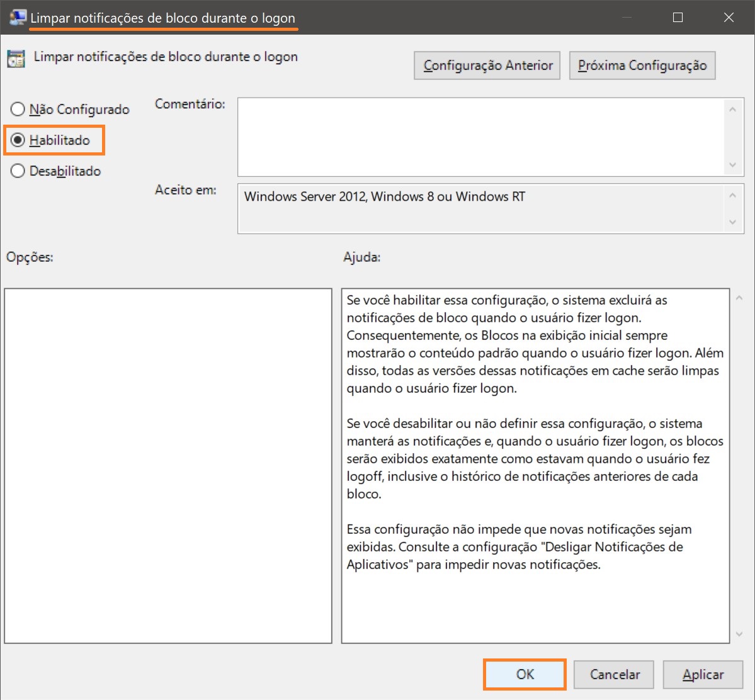Select the Habilitado radio option

(18, 140)
